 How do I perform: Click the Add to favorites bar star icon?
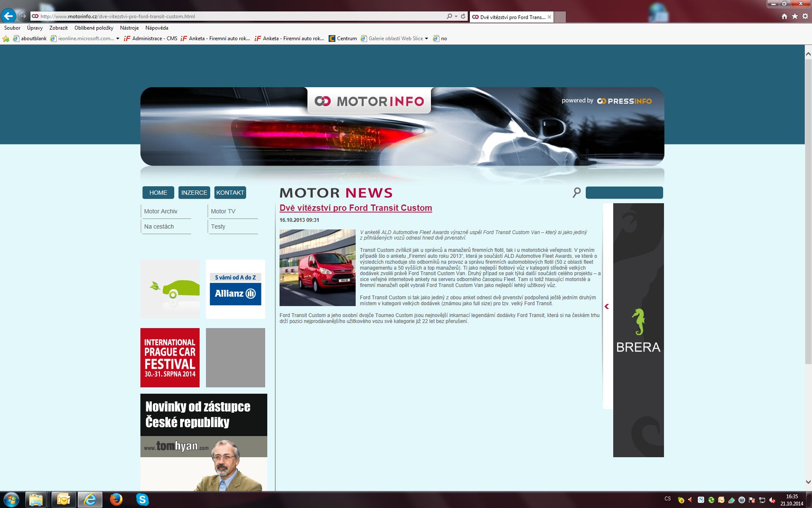(x=6, y=39)
